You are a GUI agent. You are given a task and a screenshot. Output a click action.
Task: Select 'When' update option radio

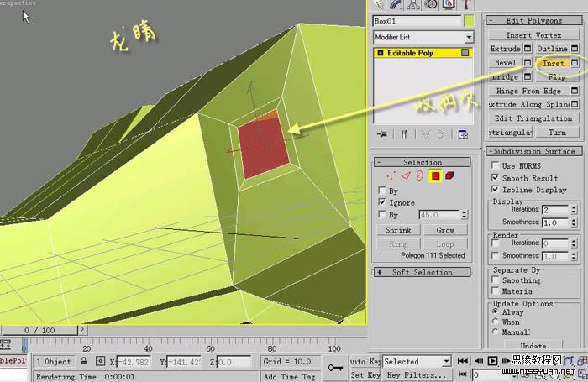[496, 322]
